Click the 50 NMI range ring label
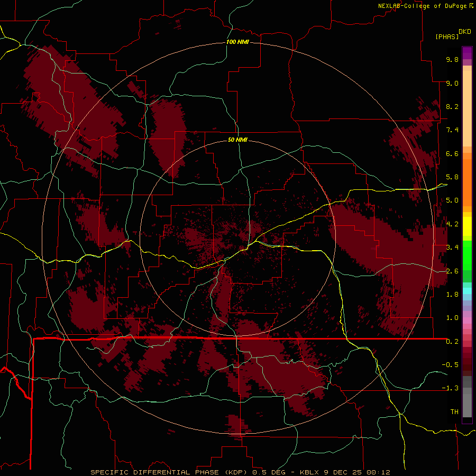The height and width of the screenshot is (476, 476). click(237, 140)
